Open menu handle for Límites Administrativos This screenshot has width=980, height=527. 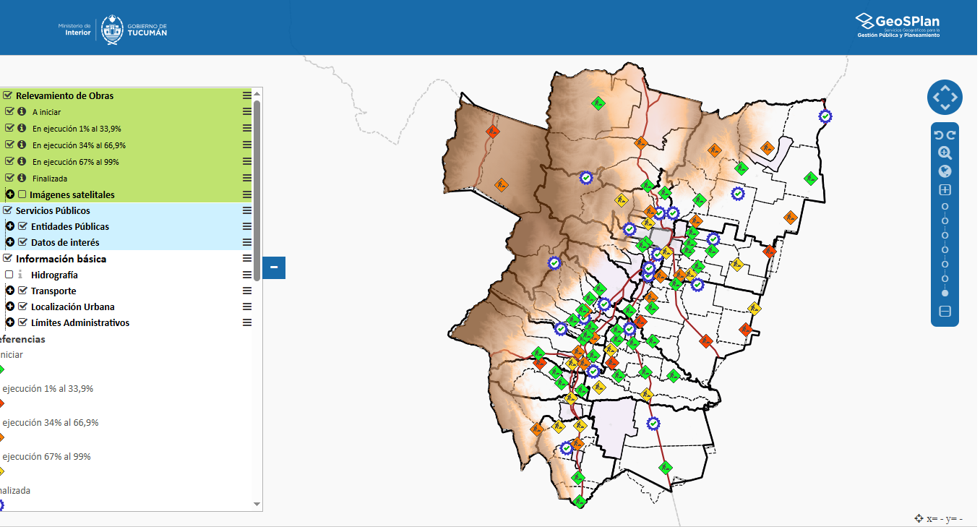pyautogui.click(x=247, y=322)
